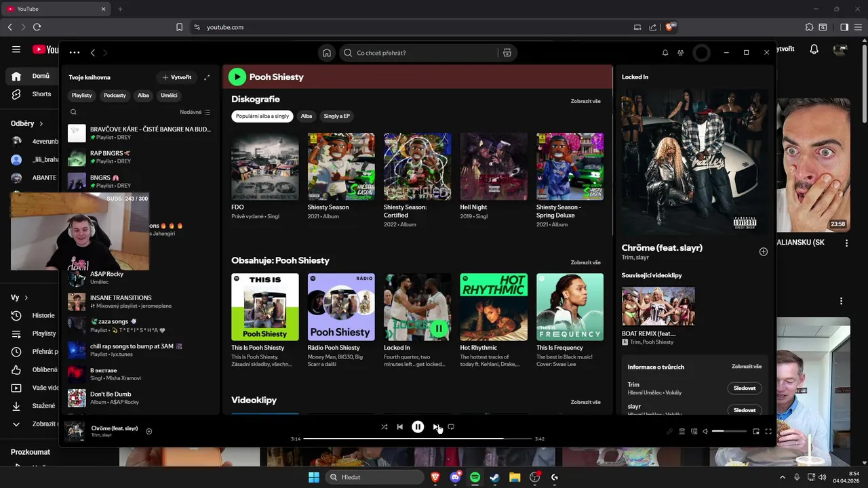This screenshot has height=488, width=868.
Task: Expand Zobrazit more in YouTube sidebar
Action: [34, 424]
